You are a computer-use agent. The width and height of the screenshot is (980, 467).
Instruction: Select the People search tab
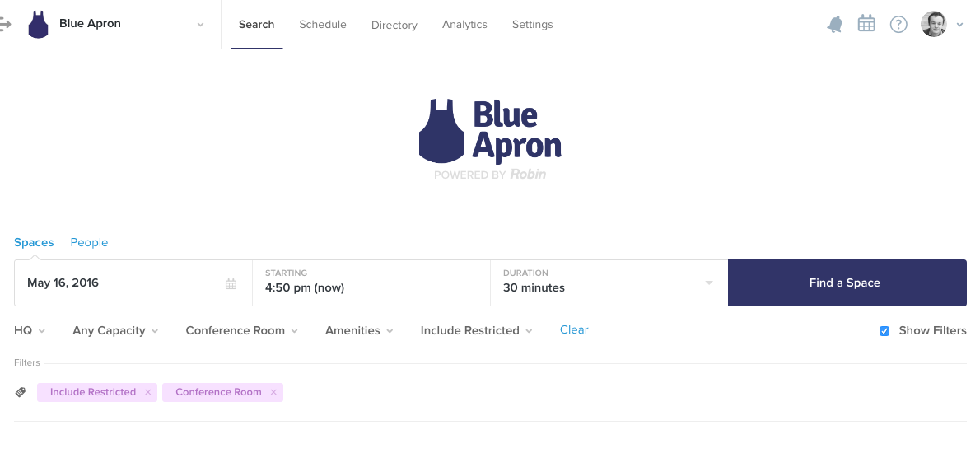[x=89, y=243]
